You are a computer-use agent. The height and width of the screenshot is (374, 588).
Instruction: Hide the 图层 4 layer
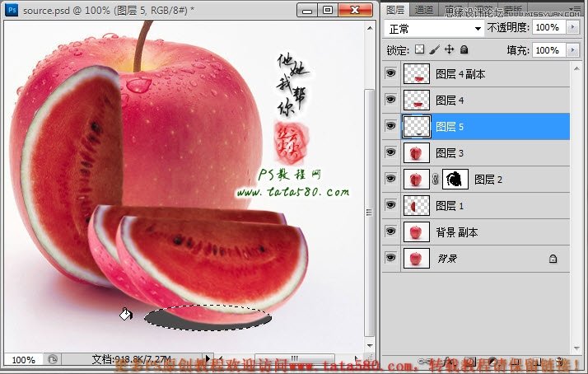(x=390, y=99)
